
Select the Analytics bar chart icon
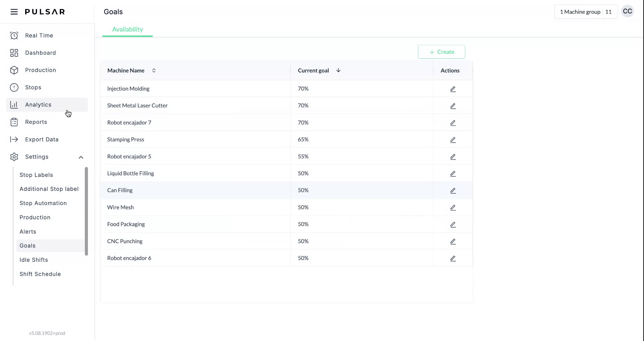click(14, 104)
